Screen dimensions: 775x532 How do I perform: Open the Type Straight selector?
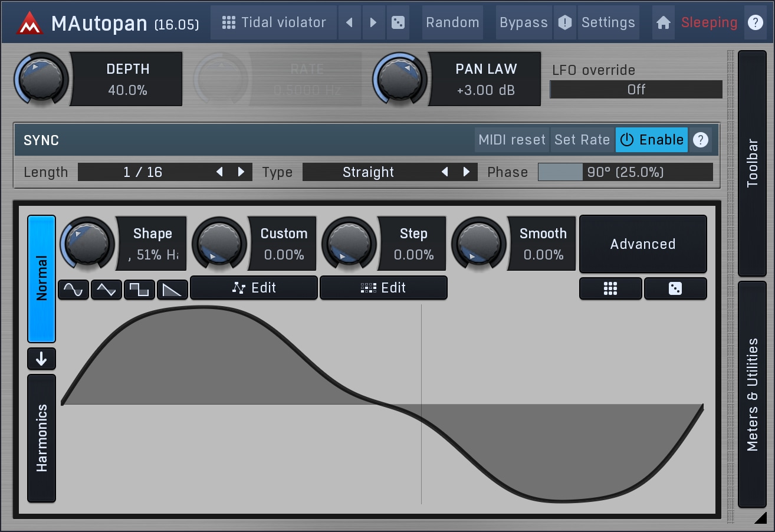(390, 172)
